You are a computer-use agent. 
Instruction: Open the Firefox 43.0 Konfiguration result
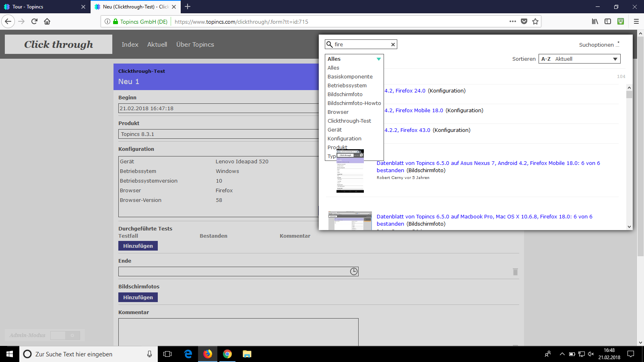(415, 130)
